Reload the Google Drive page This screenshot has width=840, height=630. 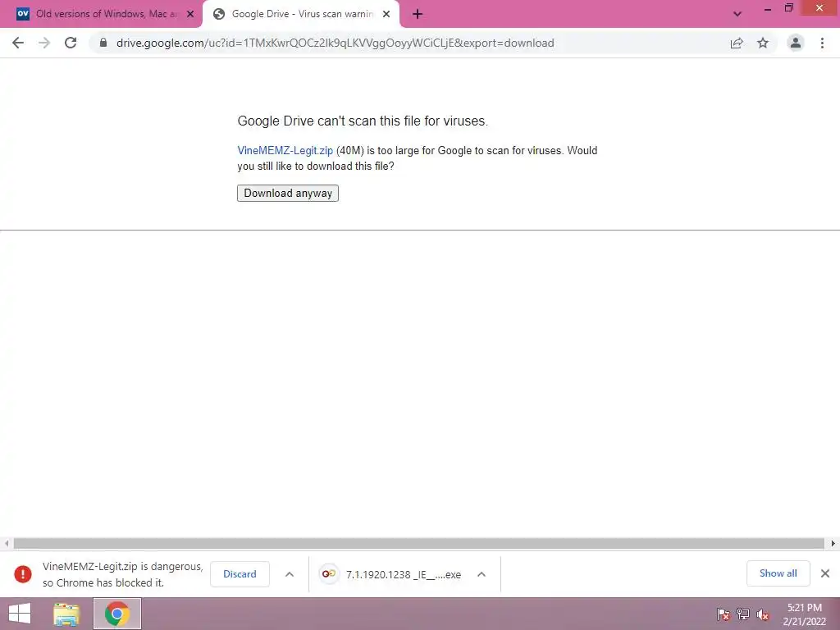click(x=71, y=43)
